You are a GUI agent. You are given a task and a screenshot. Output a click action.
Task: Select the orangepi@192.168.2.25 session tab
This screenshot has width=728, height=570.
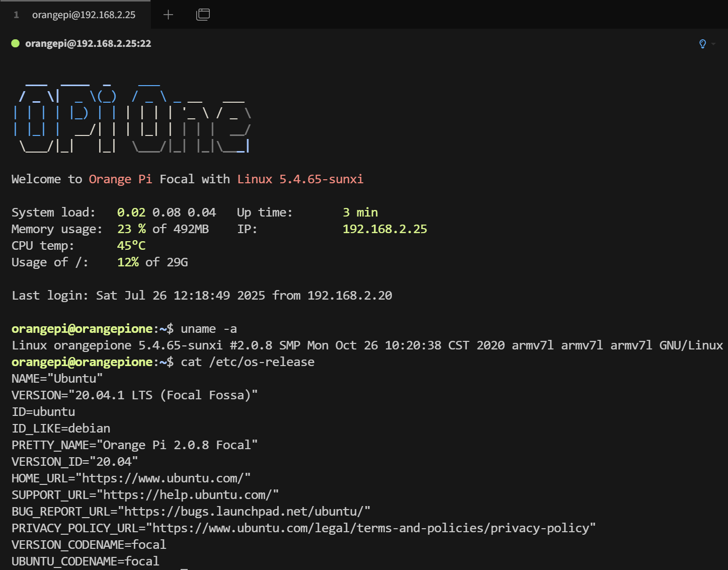pos(75,15)
